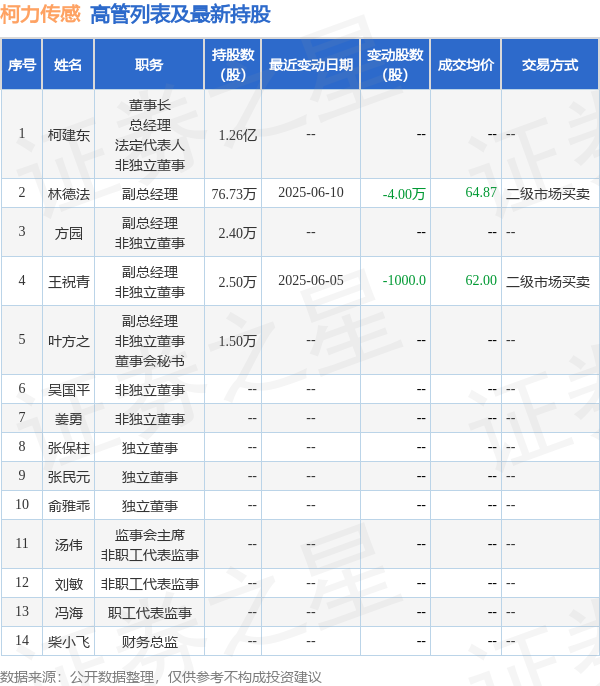The image size is (600, 686).
Task: Click the name 姜勇
Action: pos(69,419)
